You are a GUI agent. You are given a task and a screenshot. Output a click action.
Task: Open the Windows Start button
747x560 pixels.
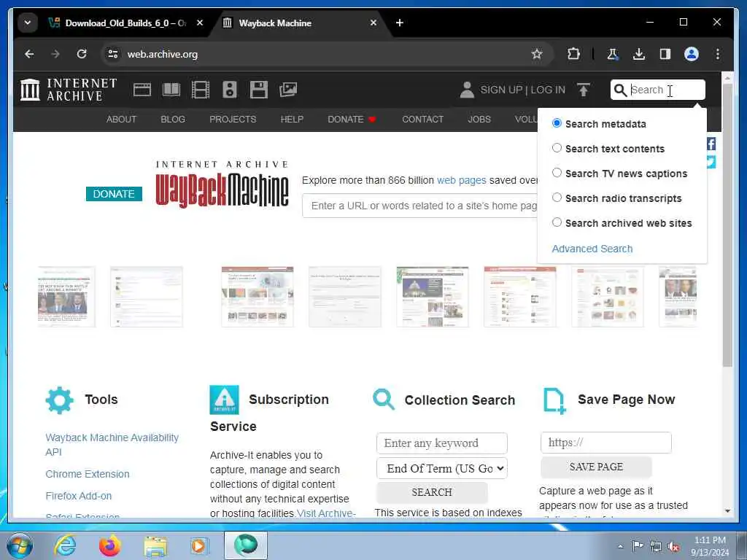pos(20,545)
